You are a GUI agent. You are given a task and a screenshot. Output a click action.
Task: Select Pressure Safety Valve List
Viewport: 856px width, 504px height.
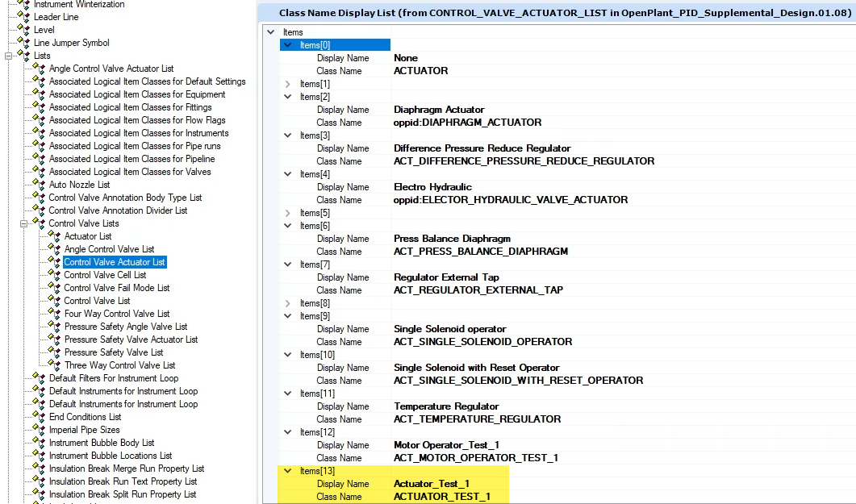(114, 352)
